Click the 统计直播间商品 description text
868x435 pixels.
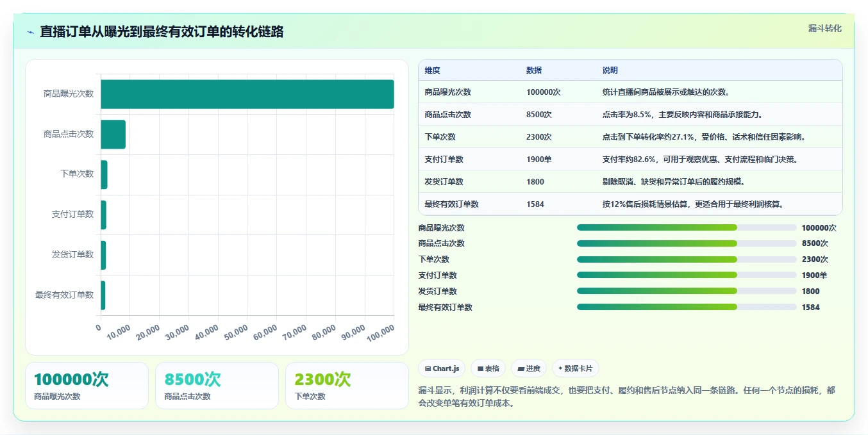click(666, 92)
